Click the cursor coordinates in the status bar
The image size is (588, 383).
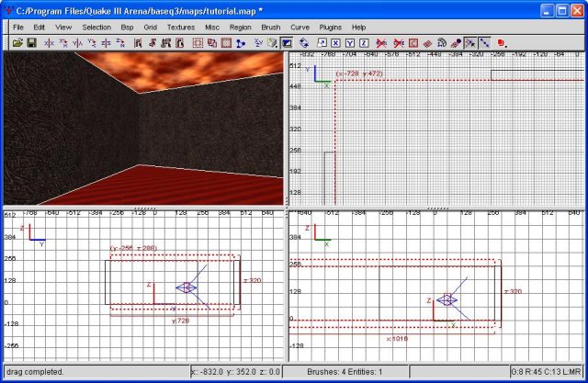pyautogui.click(x=235, y=372)
